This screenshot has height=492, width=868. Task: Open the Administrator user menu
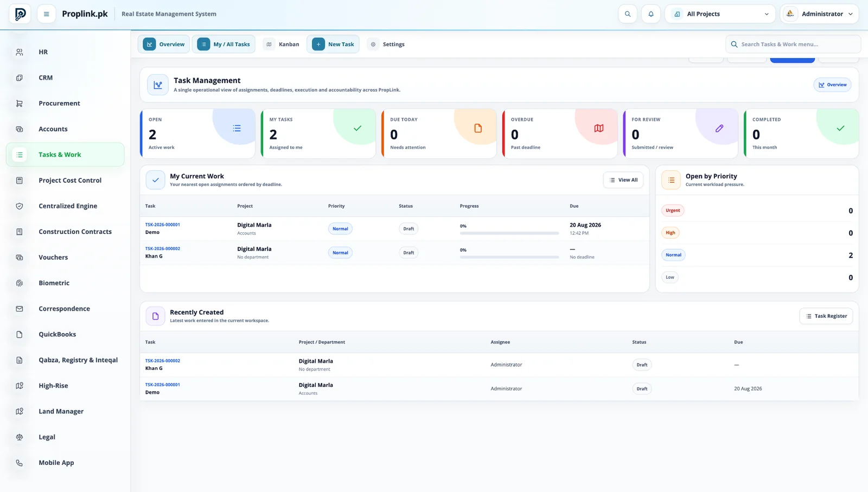[x=819, y=14]
